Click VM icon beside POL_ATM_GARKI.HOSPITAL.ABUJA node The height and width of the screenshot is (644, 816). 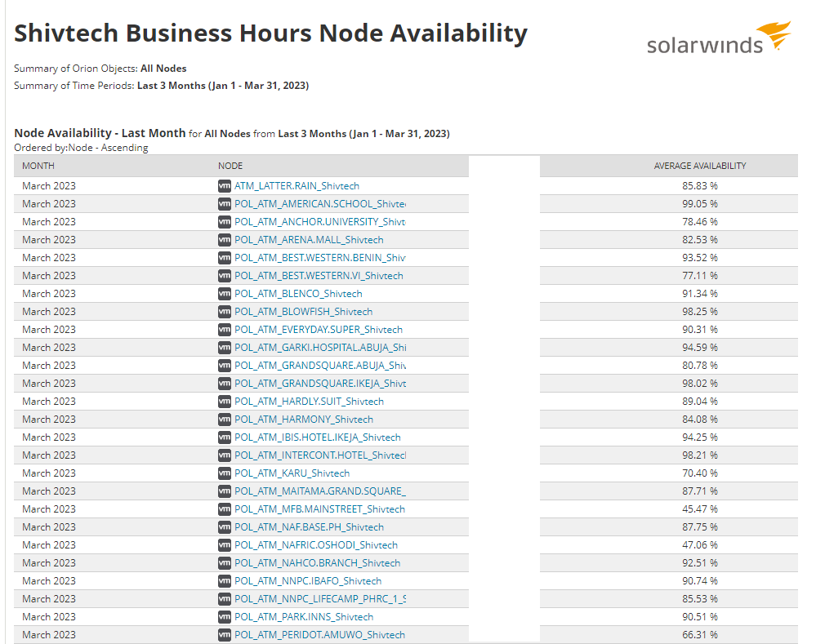point(225,348)
